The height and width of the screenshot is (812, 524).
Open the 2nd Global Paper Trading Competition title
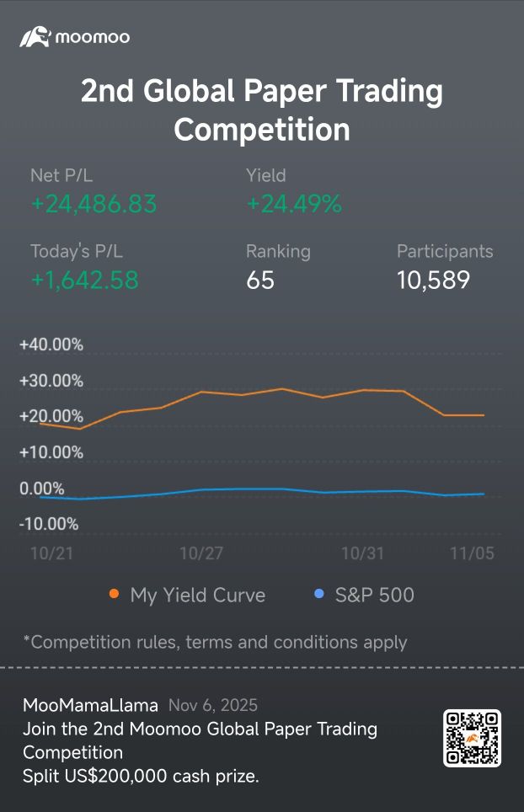[x=261, y=110]
